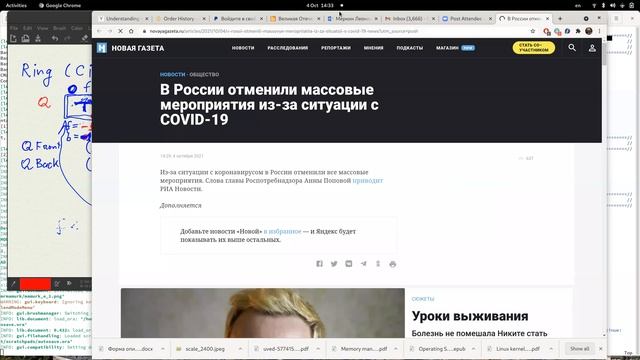Viewport: 640px width, 360px height.
Task: Click New document icon in MyPaint window
Action: [x=13, y=38]
